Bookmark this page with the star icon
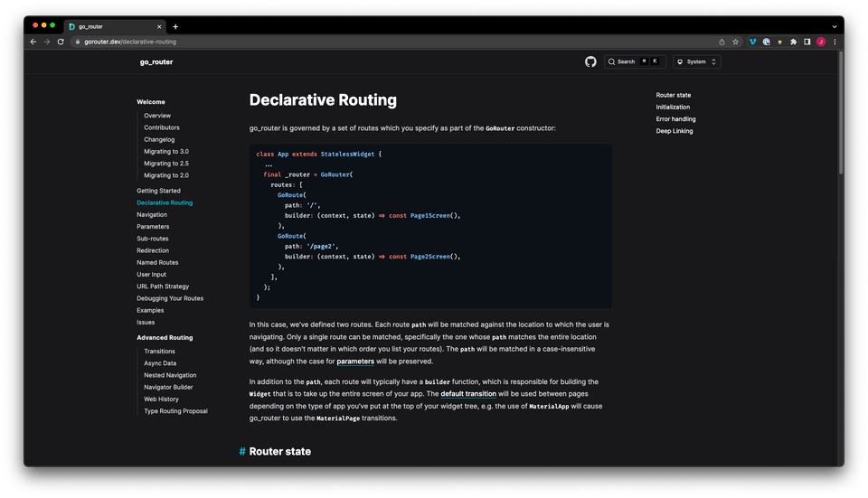Screen dimensions: 868x498 [736, 42]
